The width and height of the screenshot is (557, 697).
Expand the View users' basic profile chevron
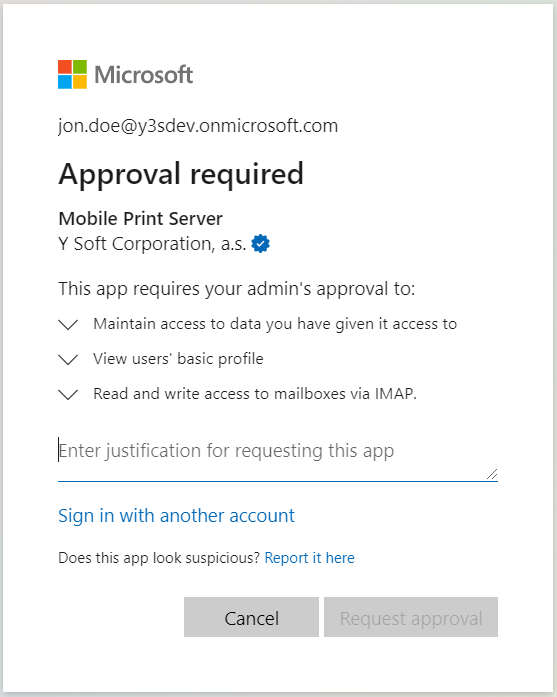tap(68, 359)
